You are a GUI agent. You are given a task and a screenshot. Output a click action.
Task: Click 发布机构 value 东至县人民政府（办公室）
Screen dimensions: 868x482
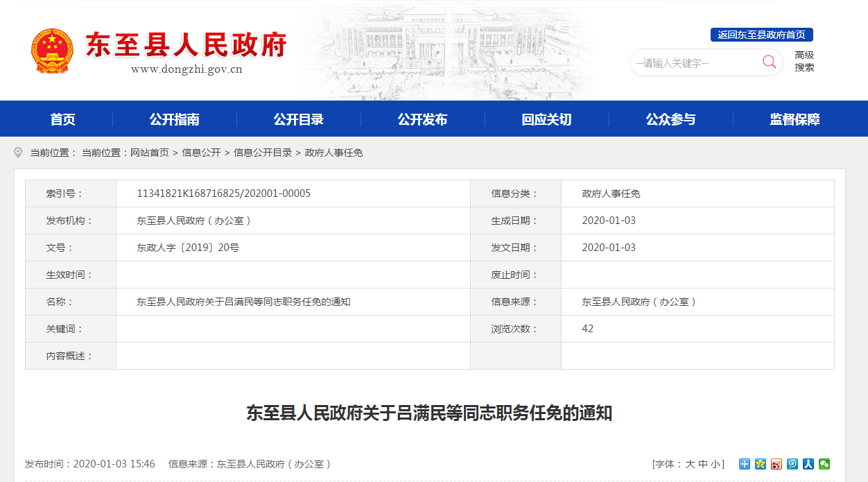(x=194, y=221)
